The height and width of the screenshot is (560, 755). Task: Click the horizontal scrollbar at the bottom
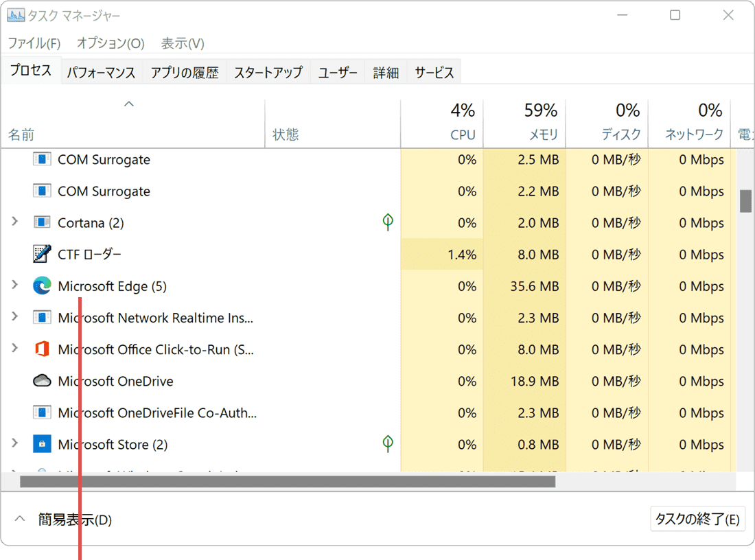tap(288, 482)
